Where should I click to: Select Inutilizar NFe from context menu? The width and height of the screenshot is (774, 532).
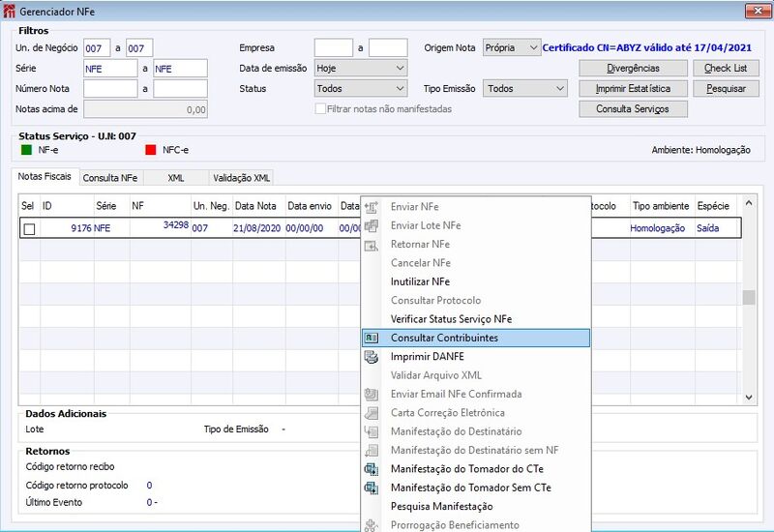(420, 281)
